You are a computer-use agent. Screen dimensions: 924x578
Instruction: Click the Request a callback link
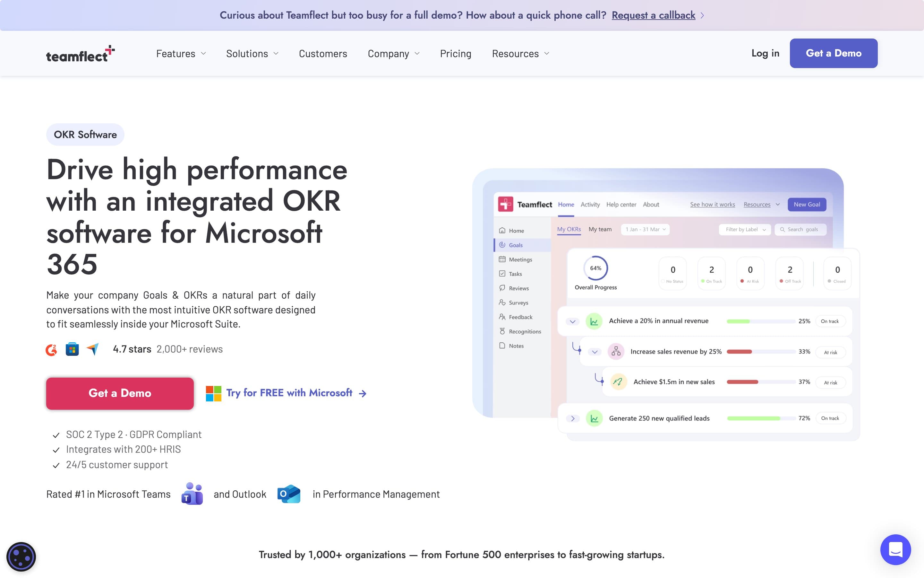pyautogui.click(x=653, y=15)
